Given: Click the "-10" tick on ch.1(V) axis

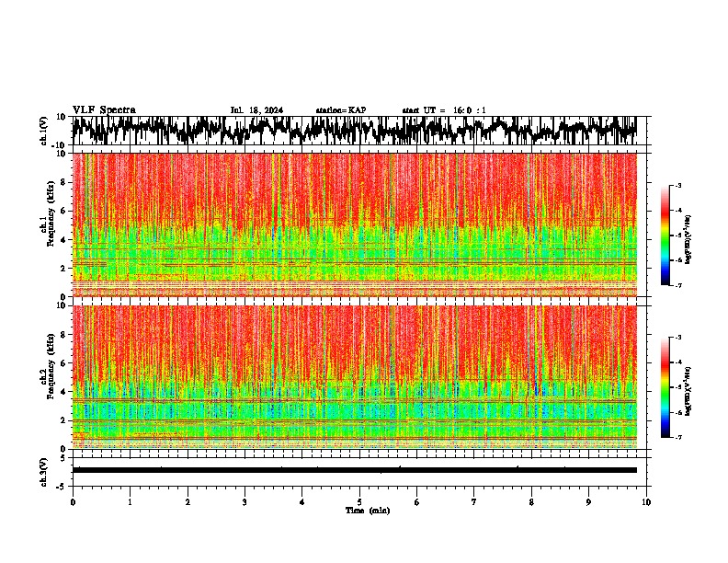Looking at the screenshot, I should coord(60,145).
